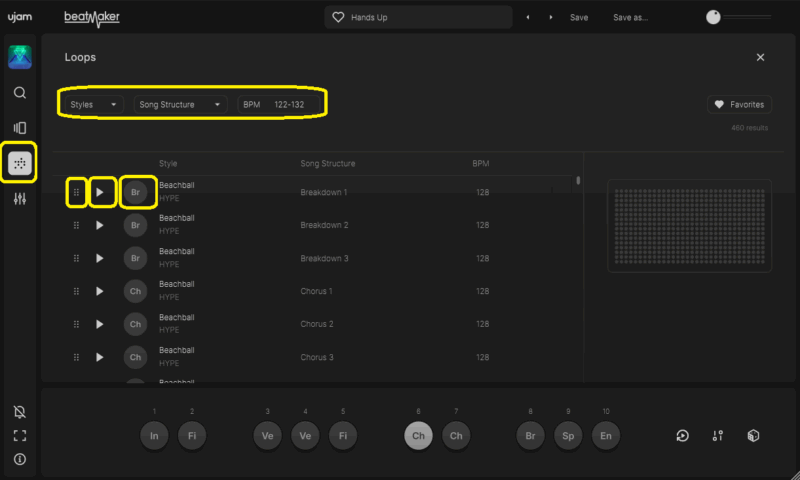This screenshot has width=800, height=480.
Task: Open pattern settings sliders icon bottom right
Action: (717, 436)
